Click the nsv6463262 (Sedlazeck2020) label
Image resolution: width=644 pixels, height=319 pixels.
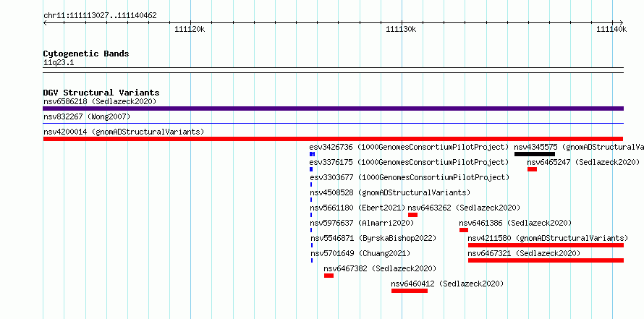pos(464,208)
